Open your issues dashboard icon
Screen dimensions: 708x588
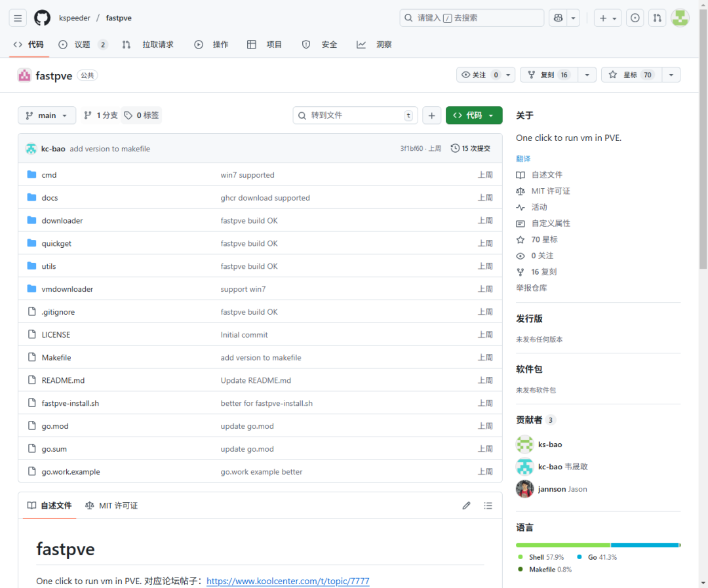(635, 18)
